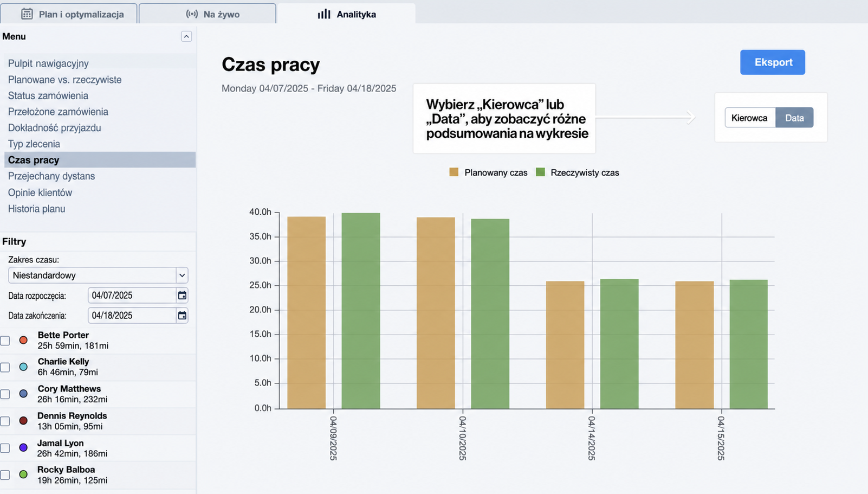Switch chart grouping to Kierowca
Viewport: 868px width, 494px height.
coord(750,118)
